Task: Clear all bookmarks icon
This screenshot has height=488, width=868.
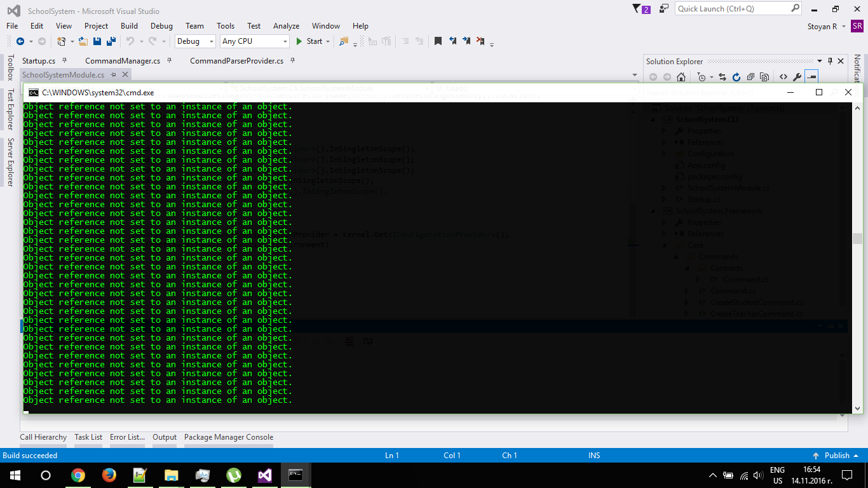Action: point(480,41)
